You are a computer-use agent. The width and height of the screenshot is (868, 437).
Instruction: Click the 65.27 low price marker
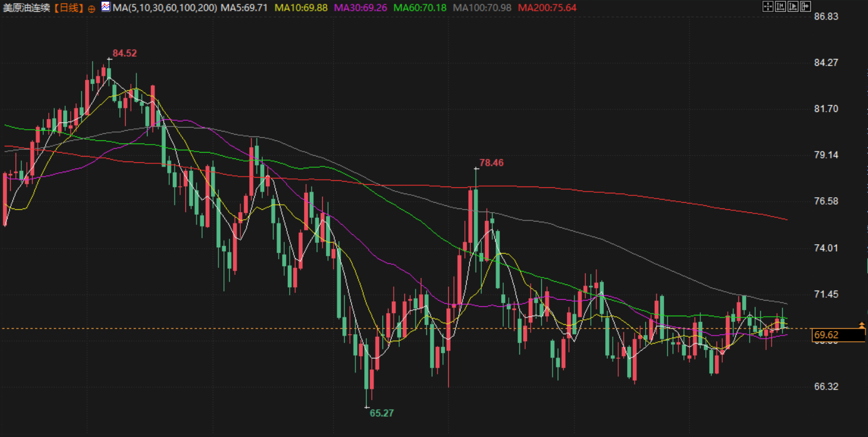(x=382, y=413)
